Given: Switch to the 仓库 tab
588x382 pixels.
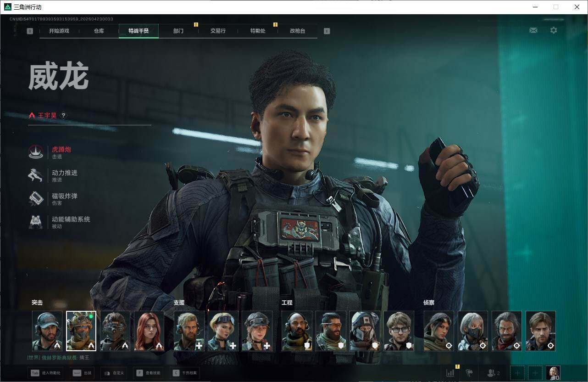Looking at the screenshot, I should (99, 31).
